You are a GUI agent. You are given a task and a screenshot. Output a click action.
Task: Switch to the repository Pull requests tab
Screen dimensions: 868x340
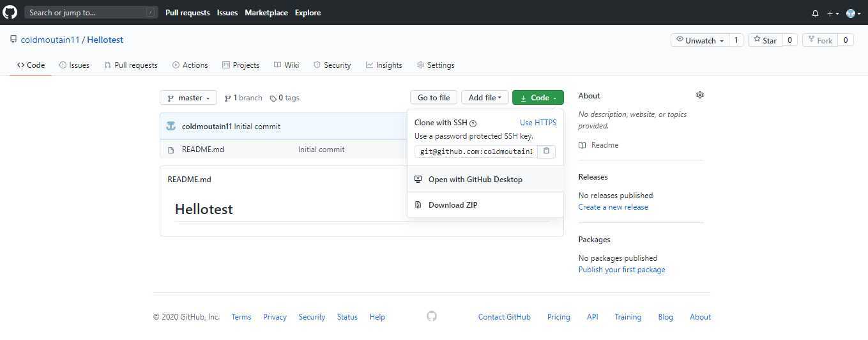click(131, 65)
